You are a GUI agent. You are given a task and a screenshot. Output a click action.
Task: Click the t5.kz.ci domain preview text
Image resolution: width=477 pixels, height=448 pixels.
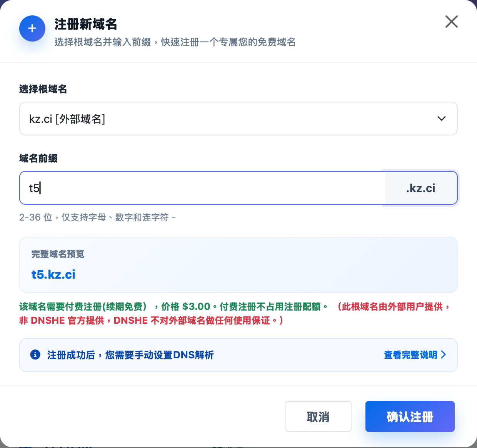coord(53,274)
